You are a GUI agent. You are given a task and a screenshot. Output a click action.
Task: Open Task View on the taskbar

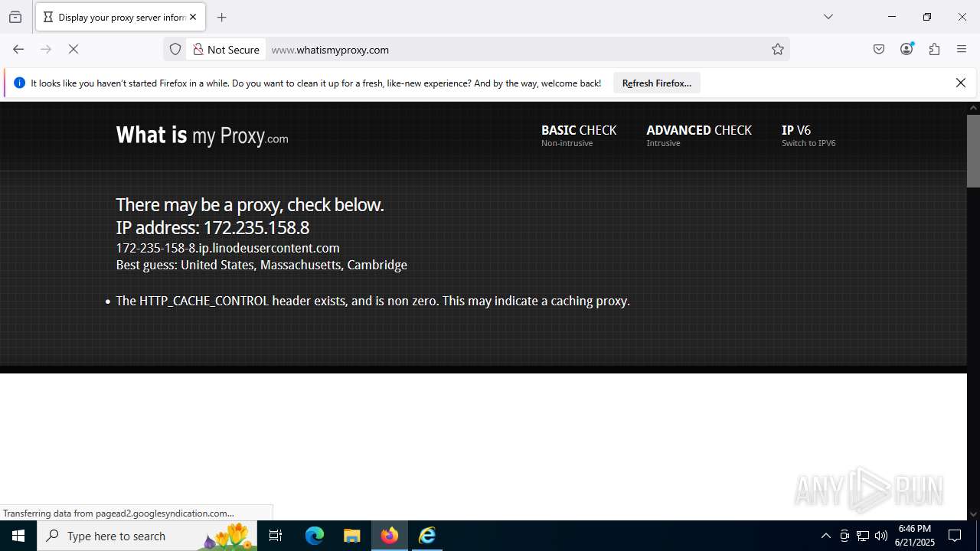click(276, 536)
